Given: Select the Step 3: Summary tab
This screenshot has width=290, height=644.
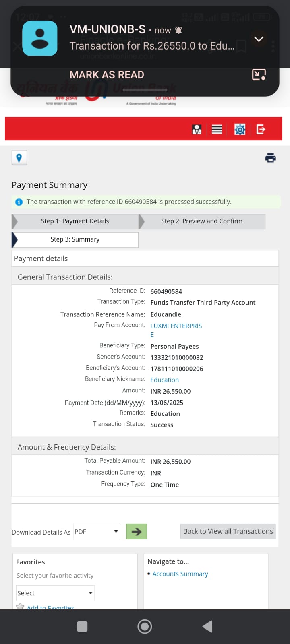Looking at the screenshot, I should point(75,239).
